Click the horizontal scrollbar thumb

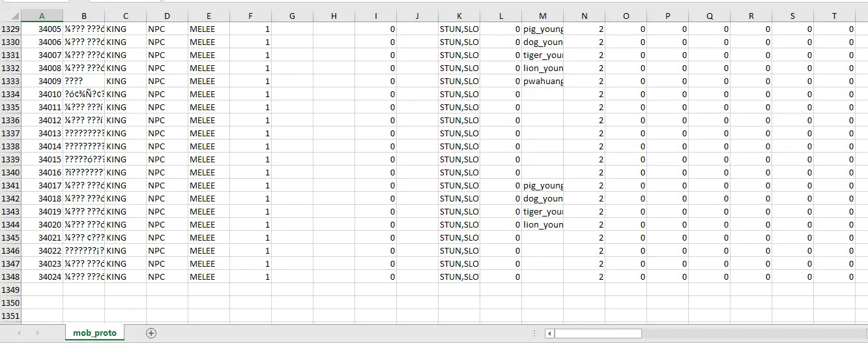pos(598,333)
